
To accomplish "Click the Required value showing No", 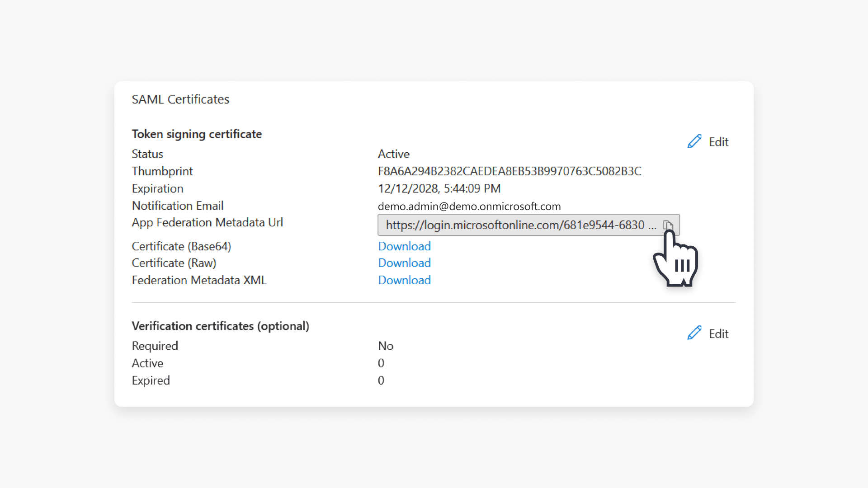I will pyautogui.click(x=386, y=346).
